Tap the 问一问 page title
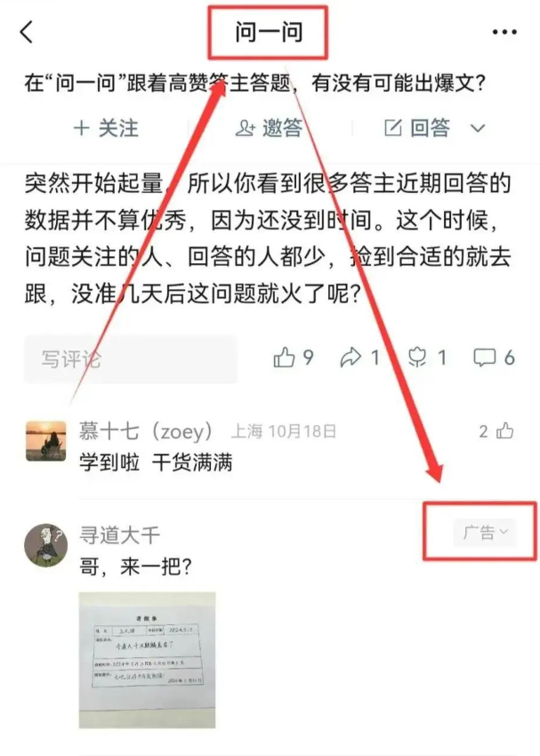 click(x=269, y=32)
